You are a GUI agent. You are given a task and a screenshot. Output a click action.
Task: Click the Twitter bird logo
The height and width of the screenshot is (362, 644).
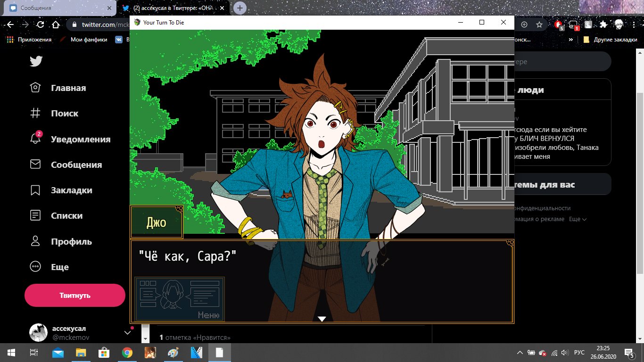point(36,62)
